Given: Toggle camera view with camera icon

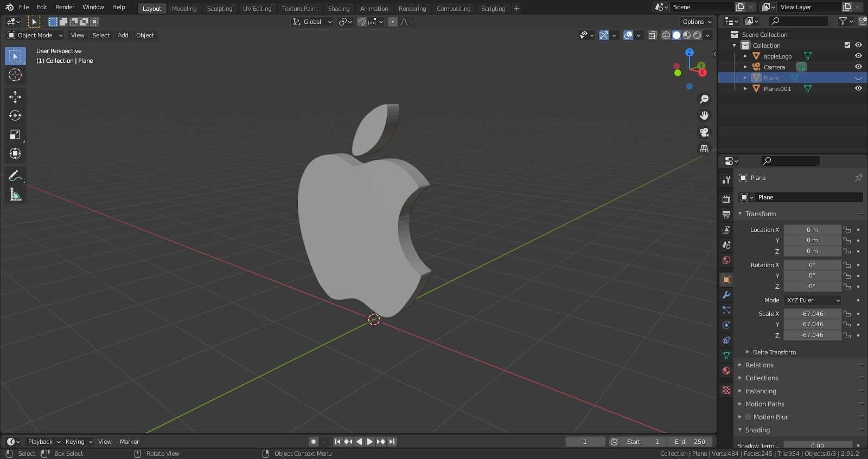Looking at the screenshot, I should [x=704, y=132].
